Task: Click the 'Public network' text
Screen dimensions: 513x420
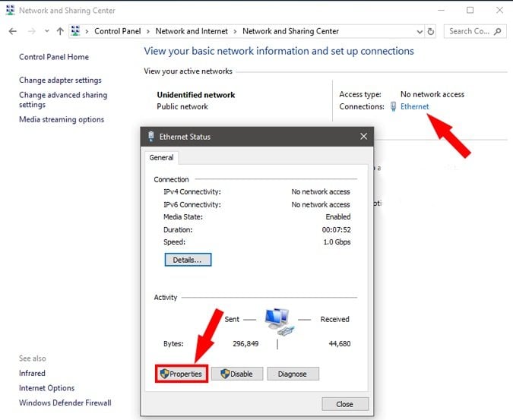Action: pos(182,106)
